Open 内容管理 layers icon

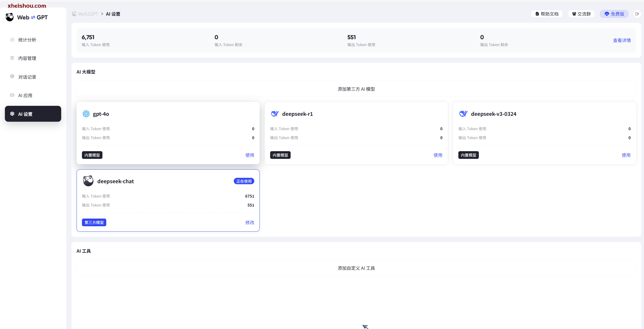[12, 58]
